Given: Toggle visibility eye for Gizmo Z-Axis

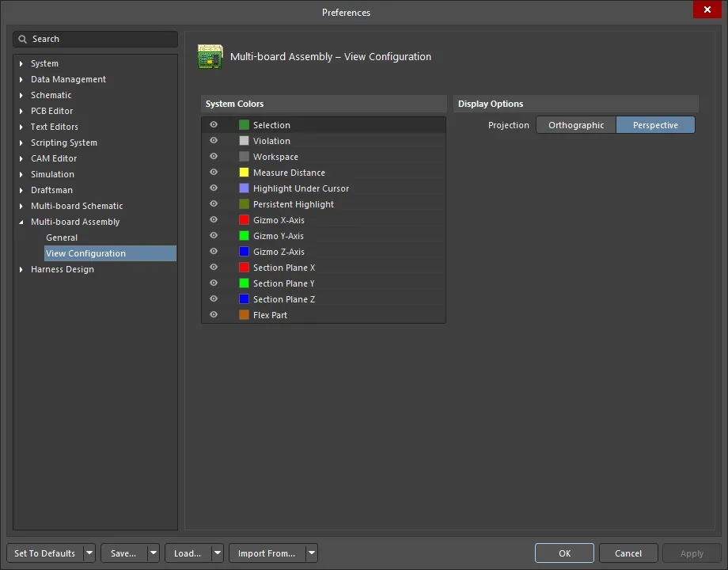Looking at the screenshot, I should (x=214, y=251).
